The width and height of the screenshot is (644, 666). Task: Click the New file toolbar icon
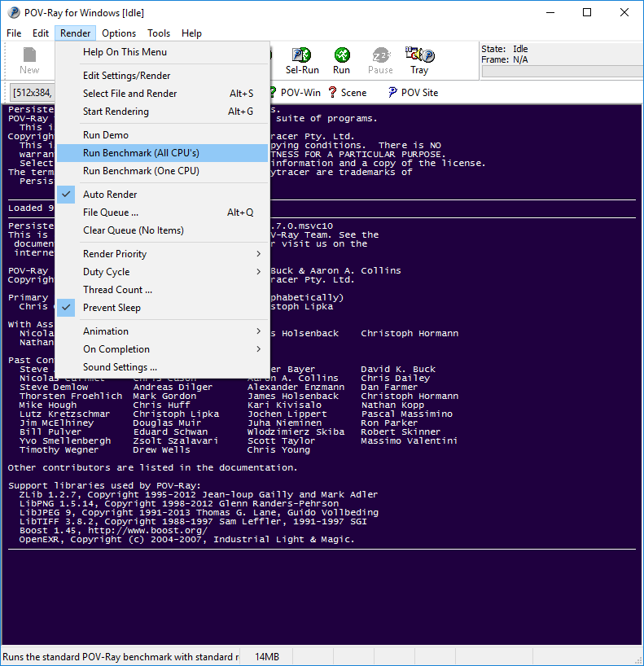click(29, 61)
